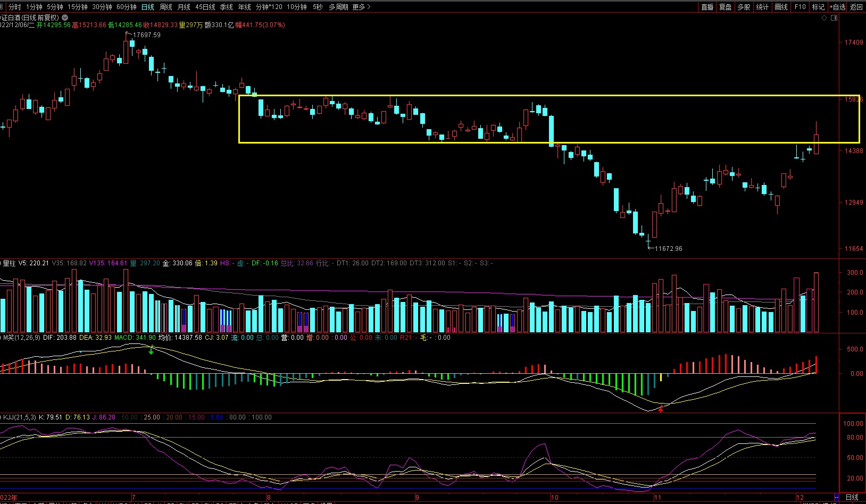
Task: Click the 日线 label at bottom right
Action: coord(852,497)
